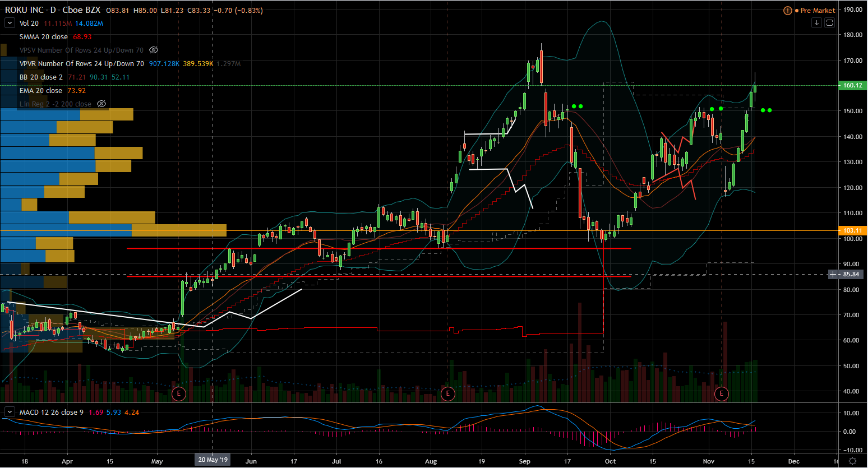Click the August earnings 'E' marker

(447, 393)
